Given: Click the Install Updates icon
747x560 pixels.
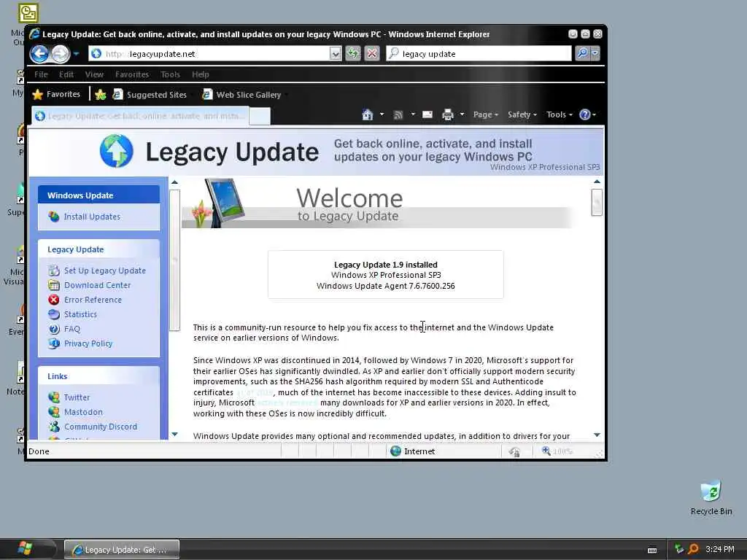Looking at the screenshot, I should [x=54, y=217].
